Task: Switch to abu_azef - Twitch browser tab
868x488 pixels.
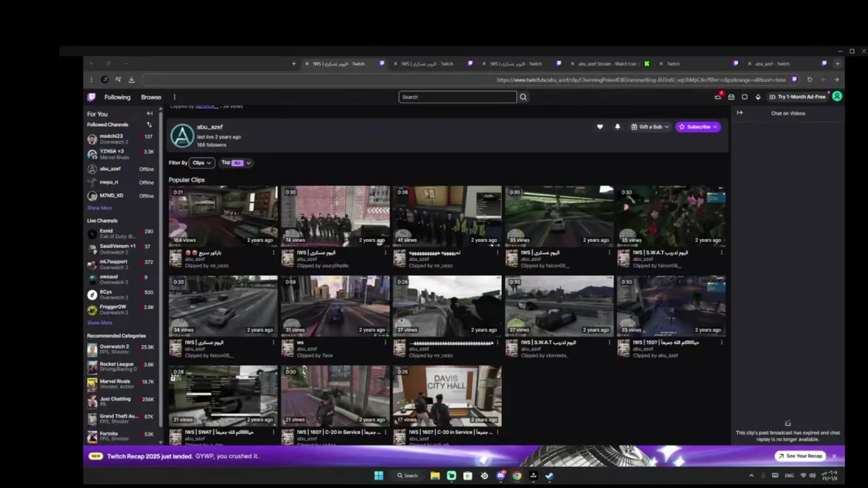Action: (787, 64)
